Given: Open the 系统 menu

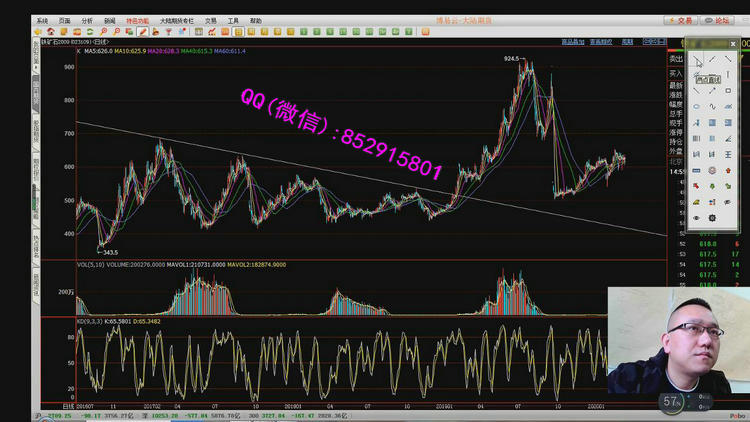Looking at the screenshot, I should click(x=41, y=20).
